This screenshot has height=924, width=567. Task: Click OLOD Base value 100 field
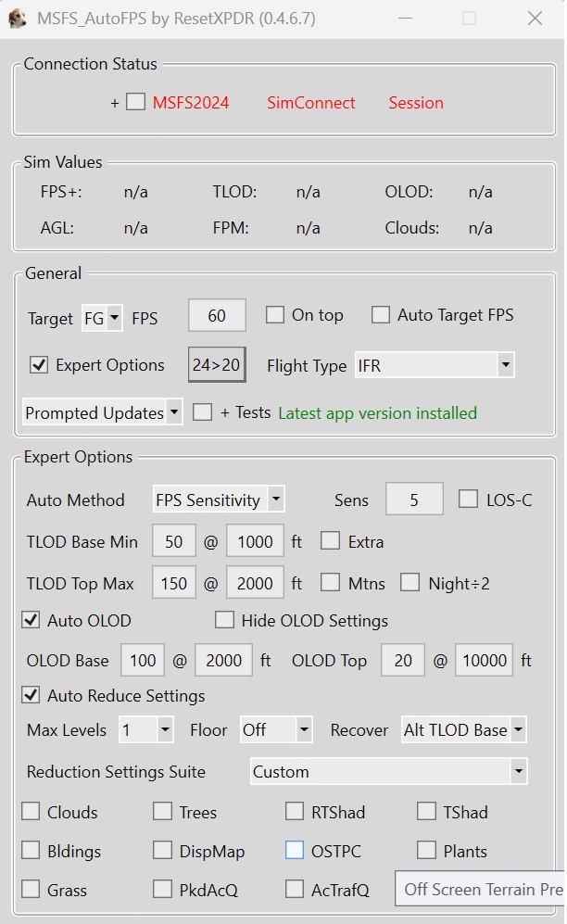(143, 660)
